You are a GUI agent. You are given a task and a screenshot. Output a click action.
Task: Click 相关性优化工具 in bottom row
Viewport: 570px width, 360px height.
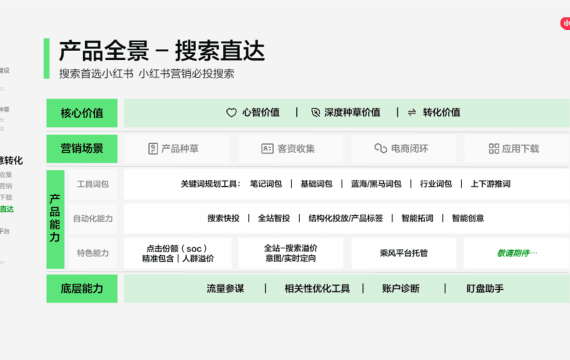[317, 289]
